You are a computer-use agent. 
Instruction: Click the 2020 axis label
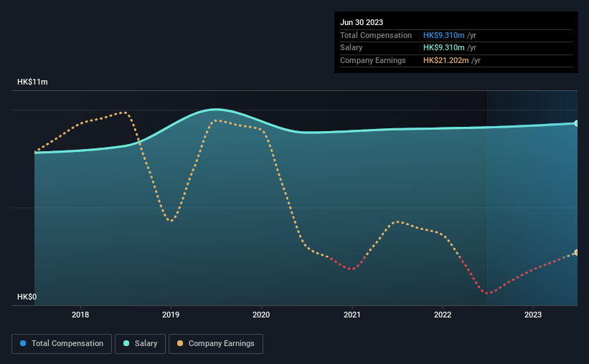tap(261, 315)
